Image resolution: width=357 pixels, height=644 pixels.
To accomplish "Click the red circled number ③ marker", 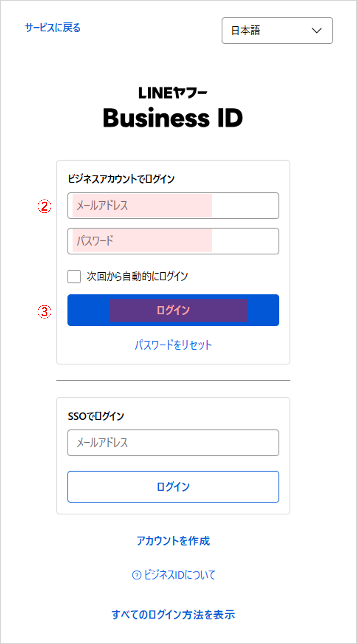I will [45, 311].
